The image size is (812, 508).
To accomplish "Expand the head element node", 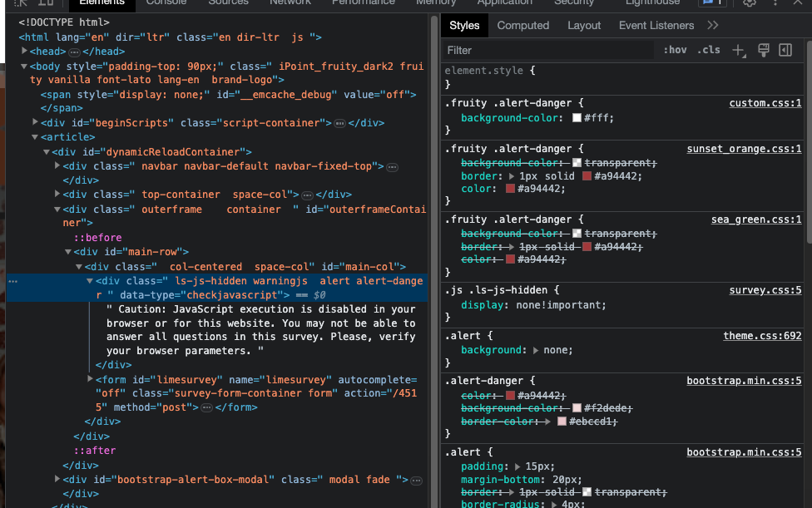I will (x=24, y=52).
